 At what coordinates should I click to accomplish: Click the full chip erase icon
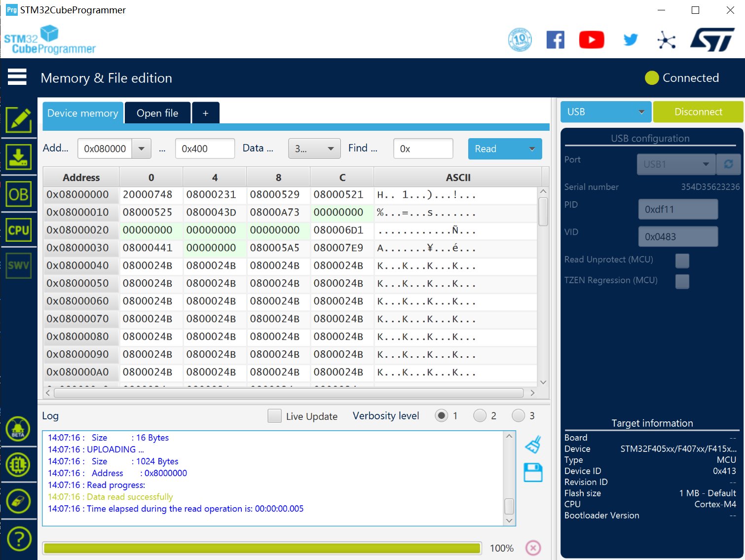(18, 501)
